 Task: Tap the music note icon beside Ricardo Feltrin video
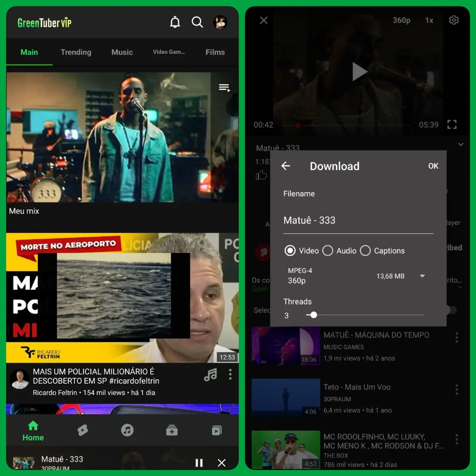(210, 374)
